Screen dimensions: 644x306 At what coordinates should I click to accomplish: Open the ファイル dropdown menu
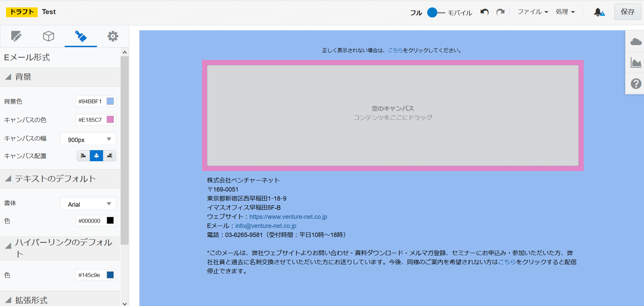point(533,12)
